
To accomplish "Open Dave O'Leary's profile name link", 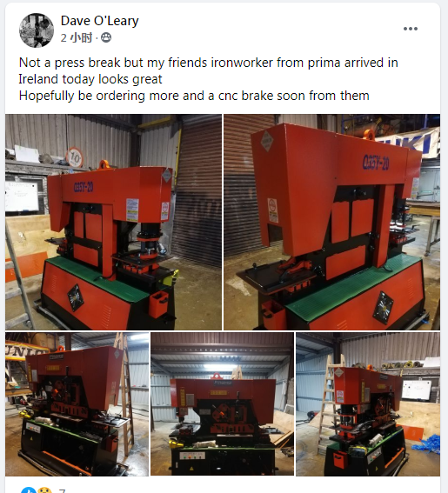I will pyautogui.click(x=100, y=21).
